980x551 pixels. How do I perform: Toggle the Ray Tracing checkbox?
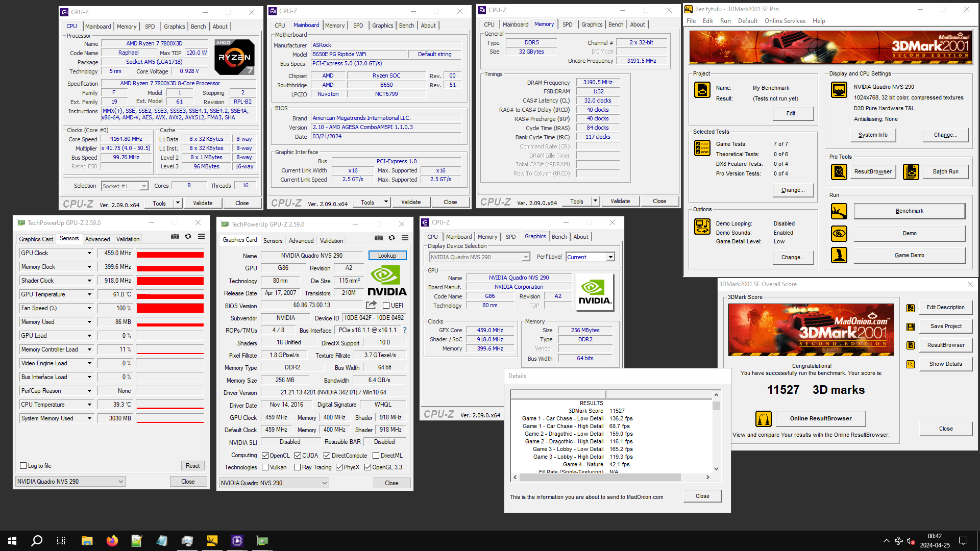pyautogui.click(x=298, y=467)
